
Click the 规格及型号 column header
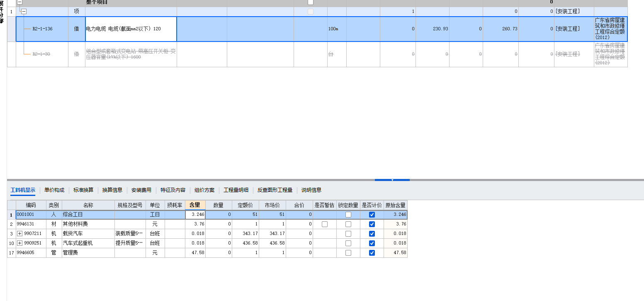pyautogui.click(x=130, y=205)
